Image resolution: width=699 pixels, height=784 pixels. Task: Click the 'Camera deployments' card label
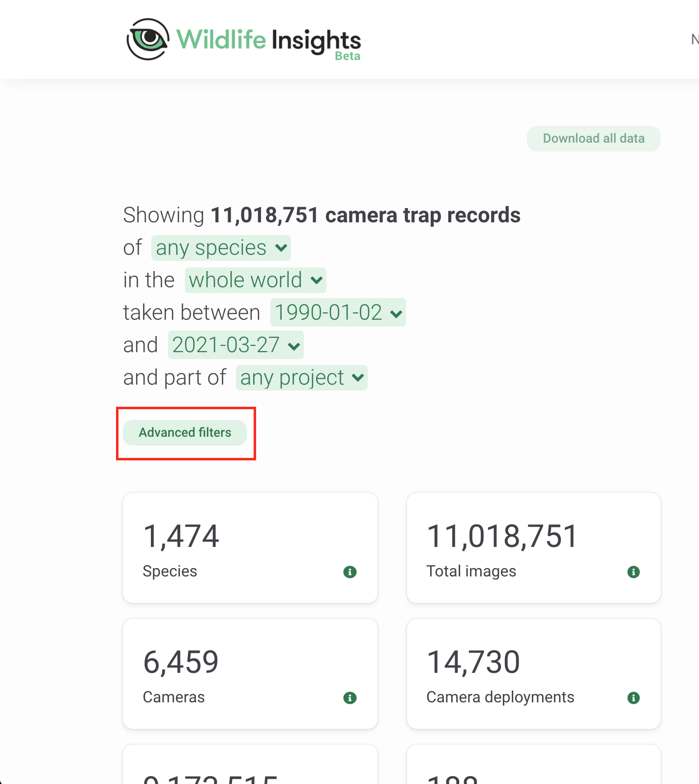500,697
